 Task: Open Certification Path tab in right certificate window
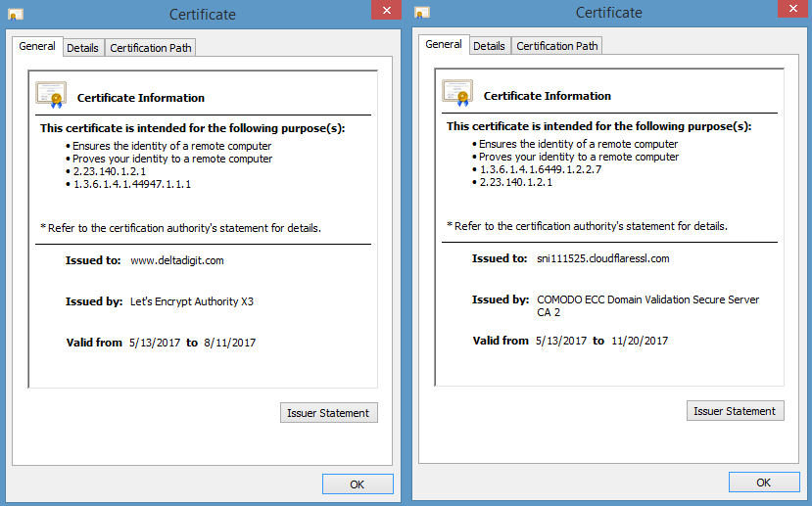[557, 46]
